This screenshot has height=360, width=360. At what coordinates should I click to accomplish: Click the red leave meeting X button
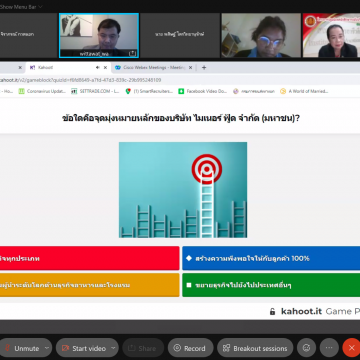351,348
